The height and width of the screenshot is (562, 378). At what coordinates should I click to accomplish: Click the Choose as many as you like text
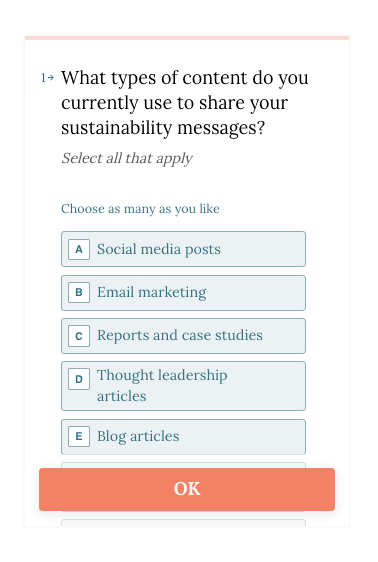tap(140, 209)
